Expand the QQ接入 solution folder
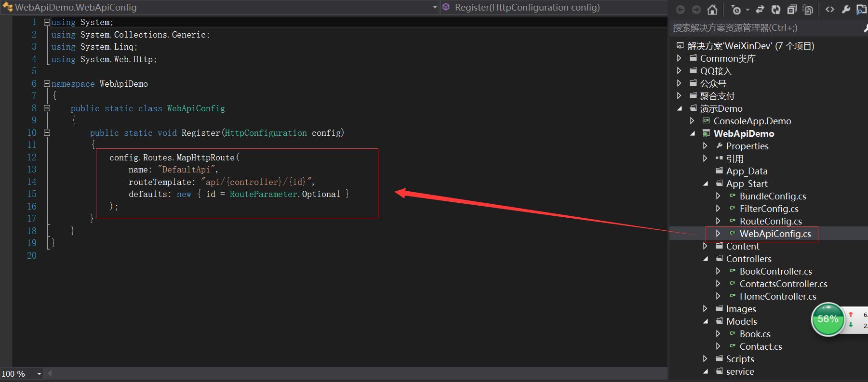Screen dimensions: 868x382 (x=679, y=71)
